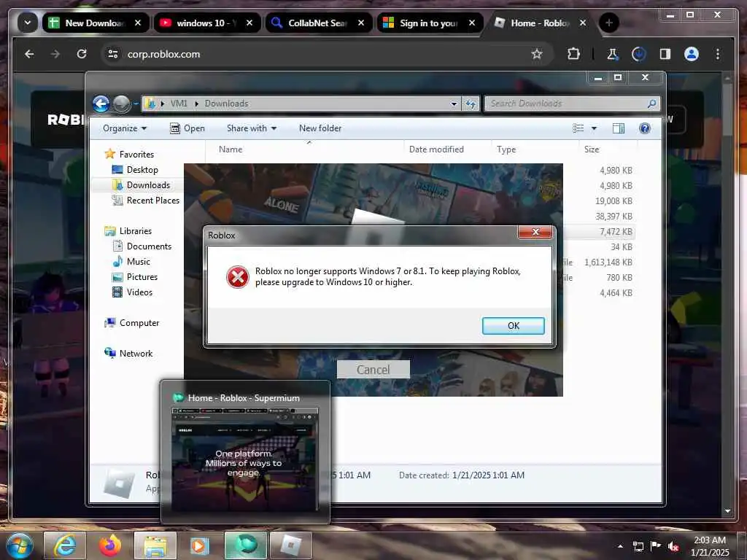This screenshot has height=560, width=747.
Task: Go forward in the browser
Action: [x=55, y=54]
